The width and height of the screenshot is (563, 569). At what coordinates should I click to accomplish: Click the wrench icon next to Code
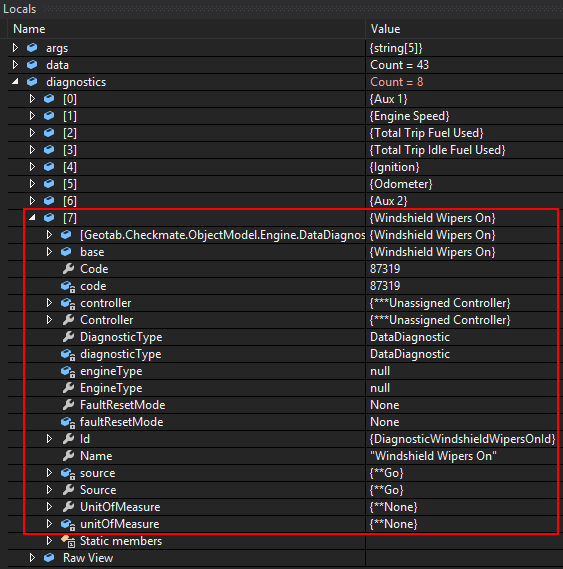pyautogui.click(x=68, y=269)
